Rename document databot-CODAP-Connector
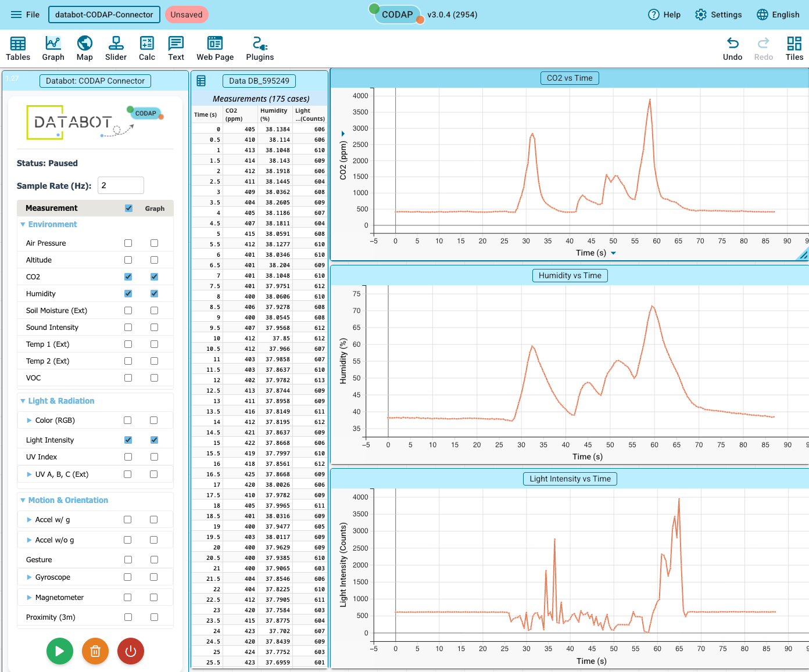The height and width of the screenshot is (672, 809). pyautogui.click(x=104, y=15)
